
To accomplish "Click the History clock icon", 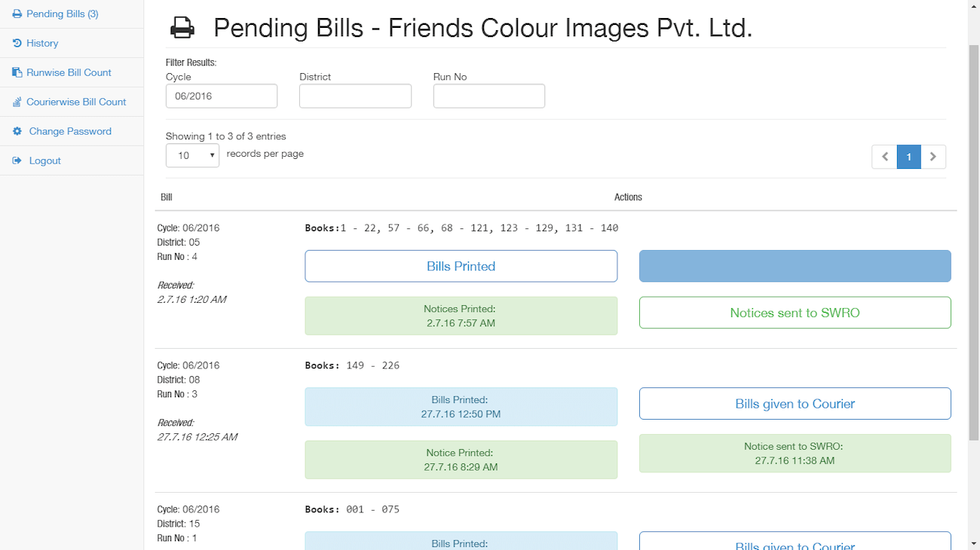I will pos(17,44).
